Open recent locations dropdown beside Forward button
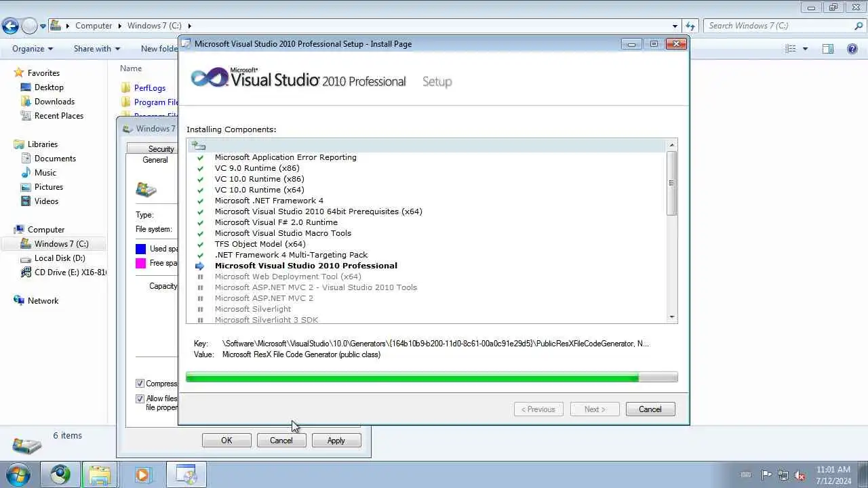 [43, 26]
